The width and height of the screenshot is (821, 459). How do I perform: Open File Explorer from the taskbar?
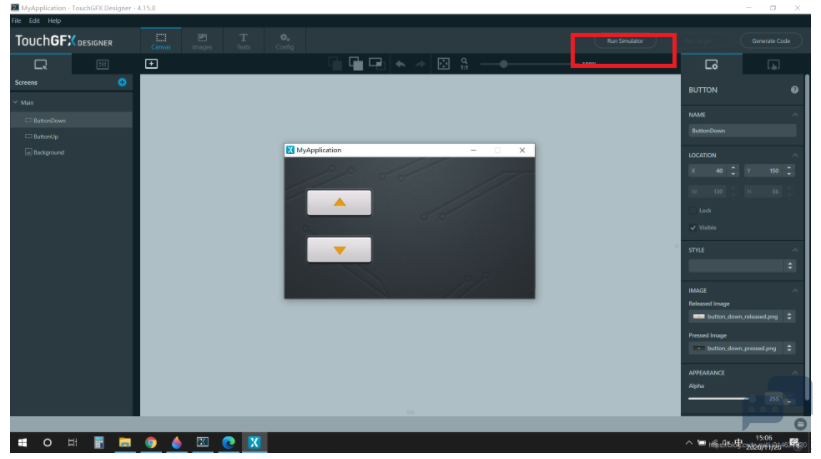[x=125, y=443]
